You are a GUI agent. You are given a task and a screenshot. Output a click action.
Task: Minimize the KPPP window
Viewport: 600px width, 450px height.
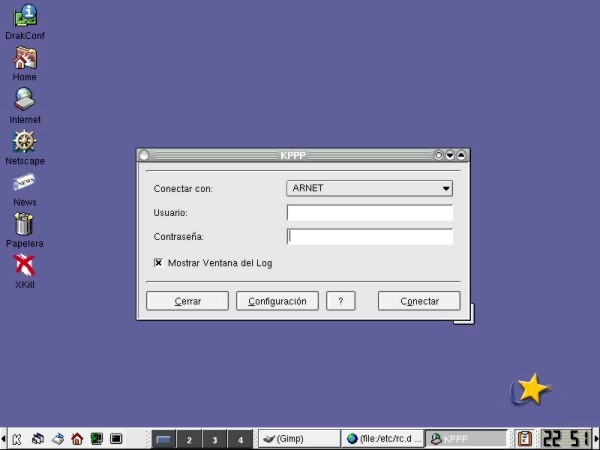click(450, 155)
